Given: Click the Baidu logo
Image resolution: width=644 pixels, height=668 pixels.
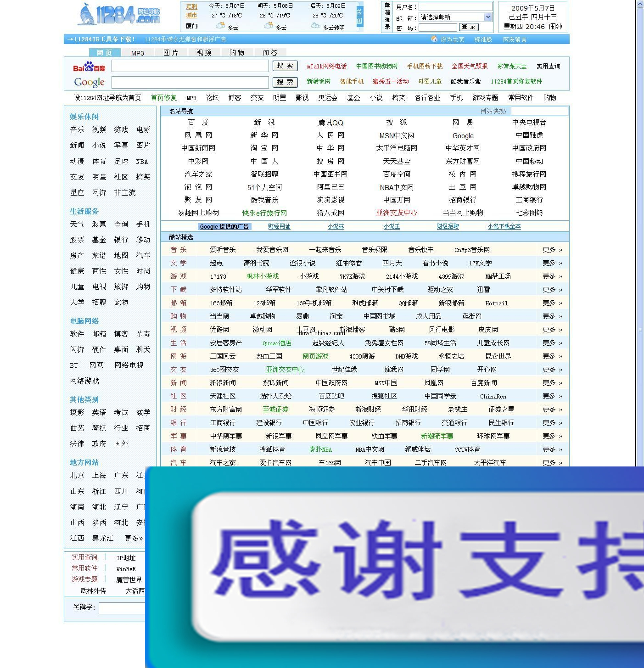Looking at the screenshot, I should coord(89,67).
